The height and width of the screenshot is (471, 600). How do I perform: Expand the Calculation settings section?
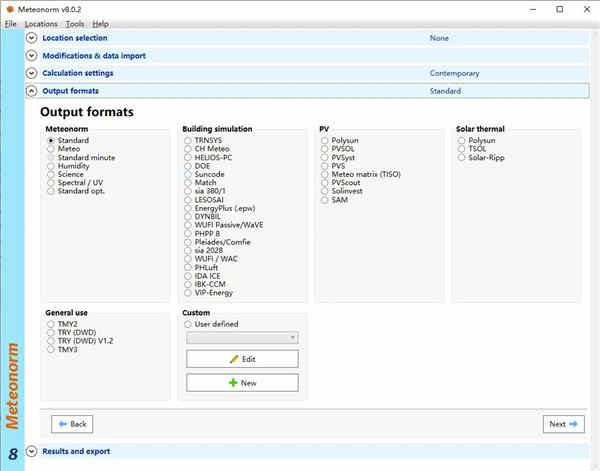(x=31, y=73)
